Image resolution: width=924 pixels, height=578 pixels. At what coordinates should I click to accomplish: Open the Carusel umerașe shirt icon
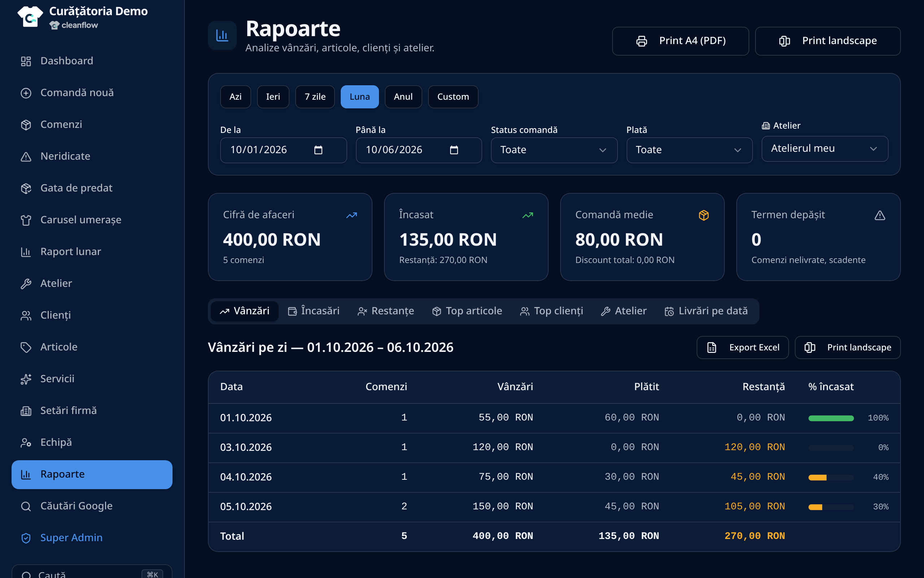pos(26,220)
